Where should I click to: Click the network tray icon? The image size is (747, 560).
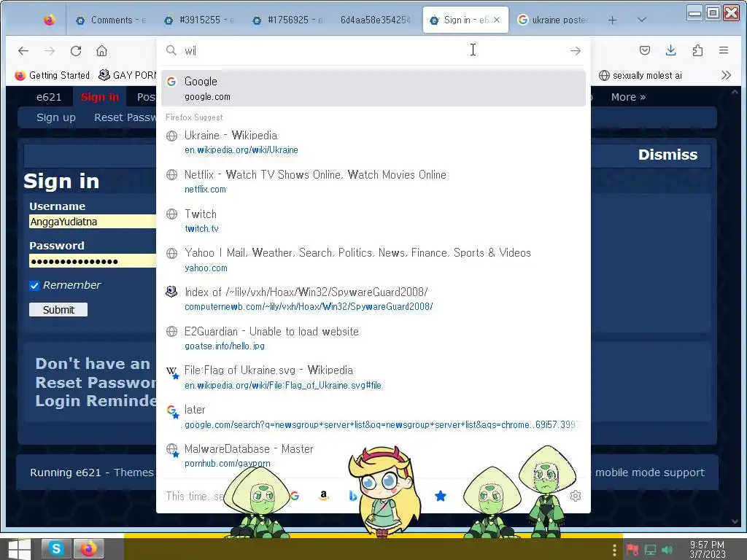point(650,550)
